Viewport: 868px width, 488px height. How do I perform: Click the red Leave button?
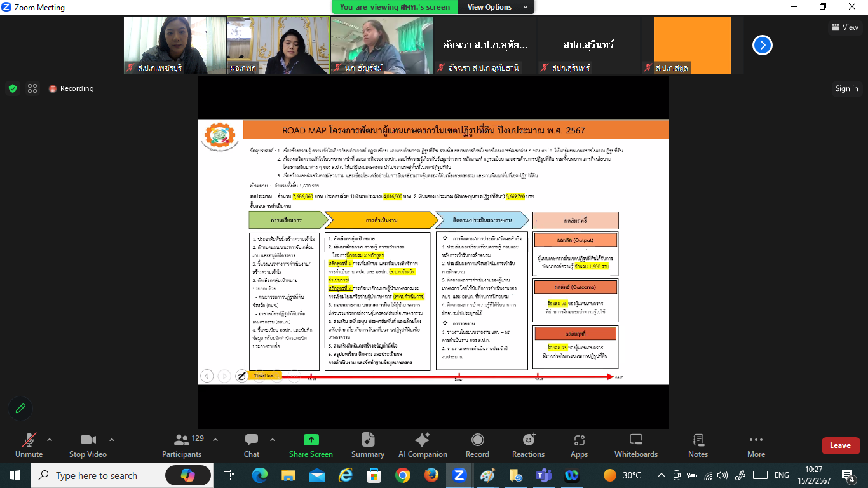pyautogui.click(x=841, y=445)
